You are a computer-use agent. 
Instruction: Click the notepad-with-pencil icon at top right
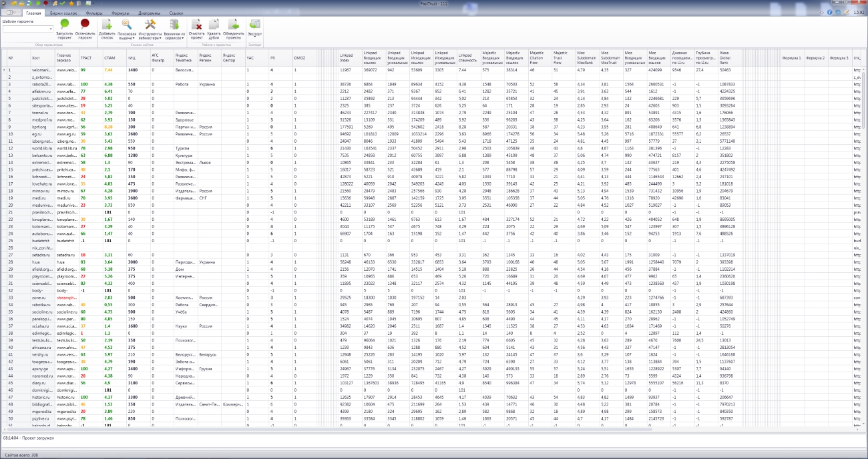point(845,13)
